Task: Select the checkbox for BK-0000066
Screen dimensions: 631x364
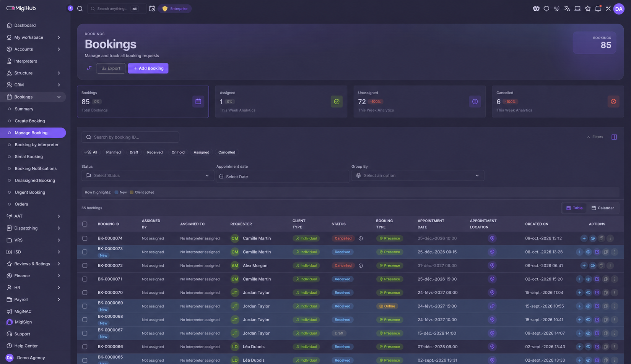Action: click(85, 347)
